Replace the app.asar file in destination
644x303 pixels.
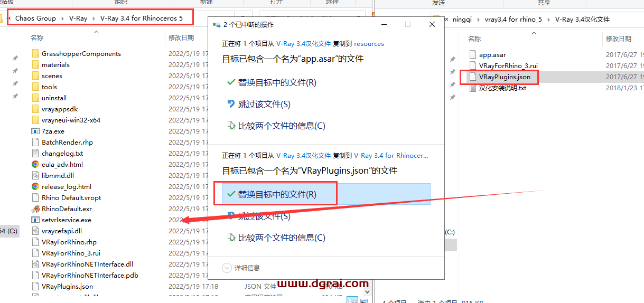(277, 82)
